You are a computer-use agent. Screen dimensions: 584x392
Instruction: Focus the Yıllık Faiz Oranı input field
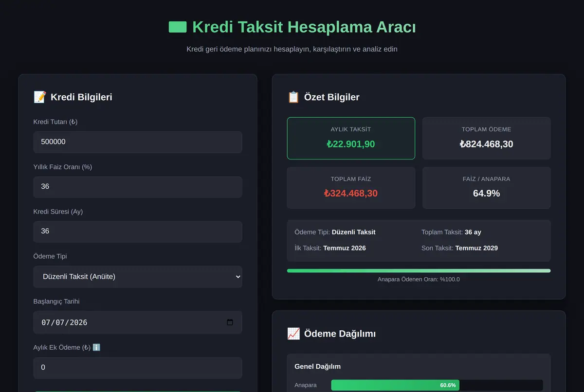(x=138, y=187)
